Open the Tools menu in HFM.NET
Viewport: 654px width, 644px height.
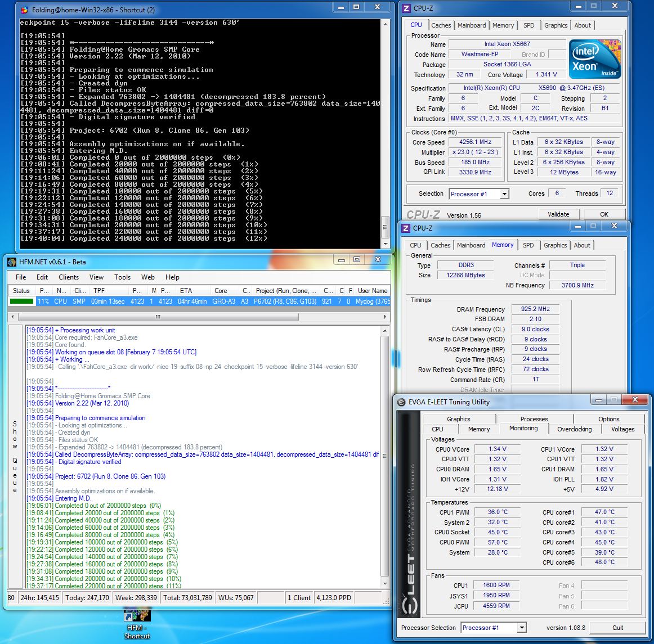(x=123, y=277)
